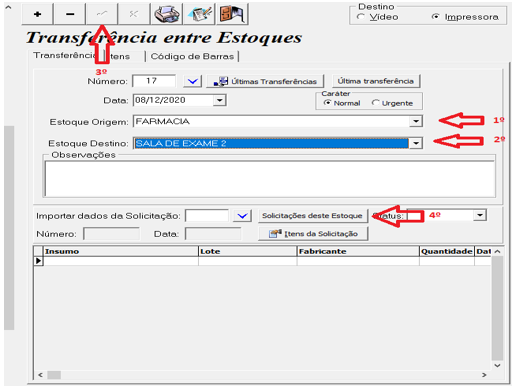The width and height of the screenshot is (514, 388).
Task: Click the Últimas Transferências button
Action: (265, 81)
